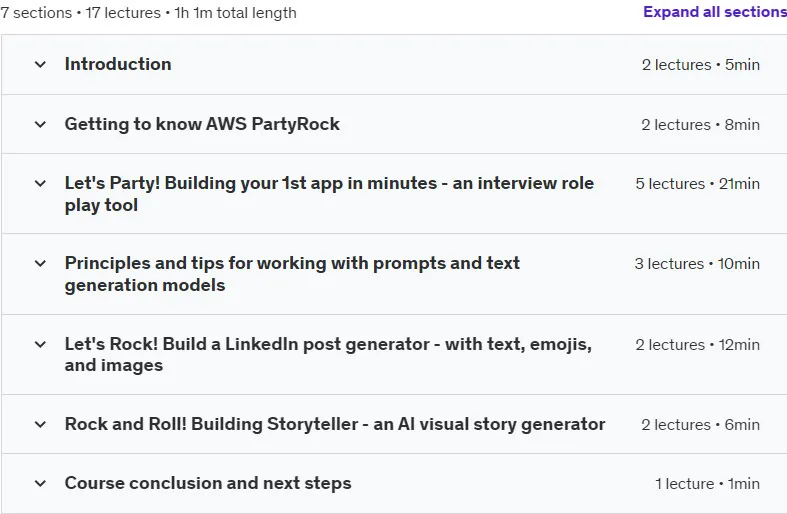Image resolution: width=787 pixels, height=514 pixels.
Task: Select Course conclusion and next steps title
Action: click(x=208, y=483)
